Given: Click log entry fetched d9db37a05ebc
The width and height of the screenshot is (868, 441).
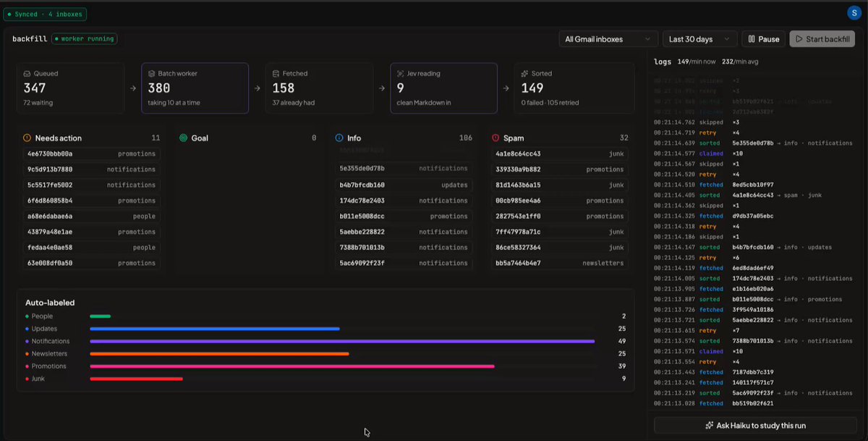Looking at the screenshot, I should pos(714,216).
